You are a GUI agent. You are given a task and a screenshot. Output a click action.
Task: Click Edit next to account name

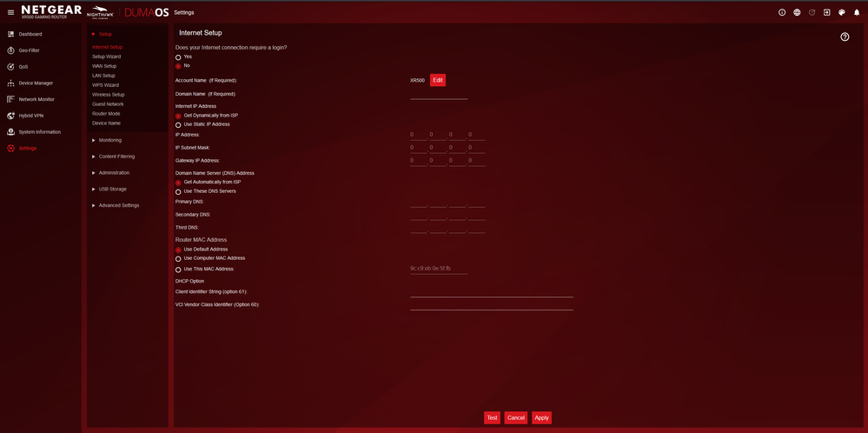click(438, 80)
